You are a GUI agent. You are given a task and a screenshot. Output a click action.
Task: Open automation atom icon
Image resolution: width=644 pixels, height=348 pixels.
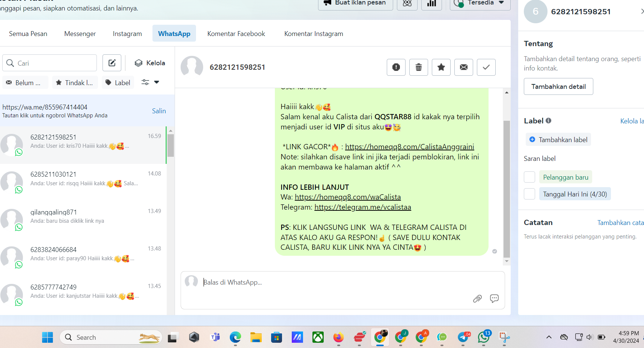pyautogui.click(x=407, y=3)
